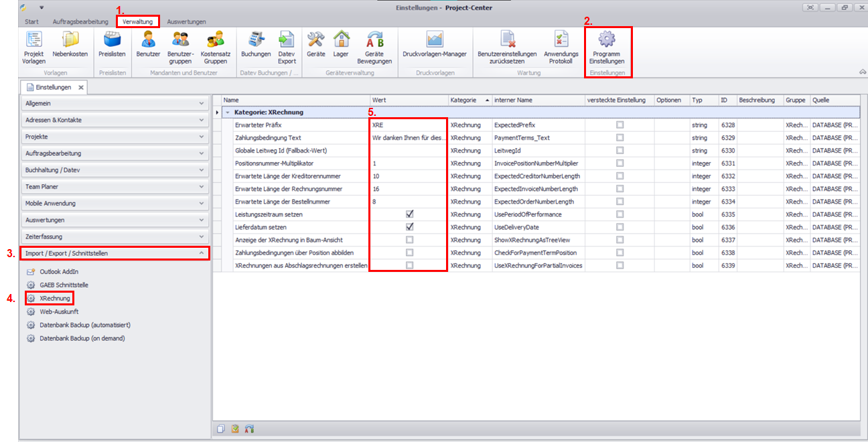This screenshot has width=868, height=442.
Task: Uncheck Lieferdatum setzen value checkbox
Action: pos(409,227)
